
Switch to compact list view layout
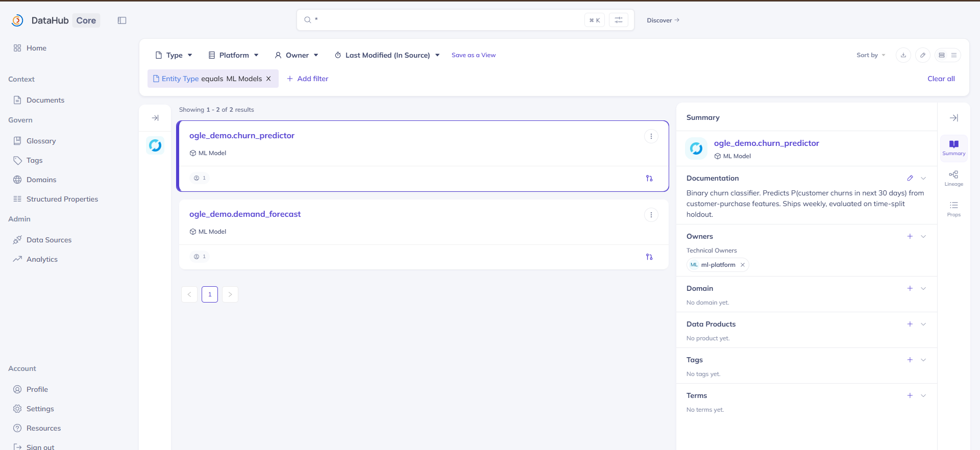[x=954, y=55]
